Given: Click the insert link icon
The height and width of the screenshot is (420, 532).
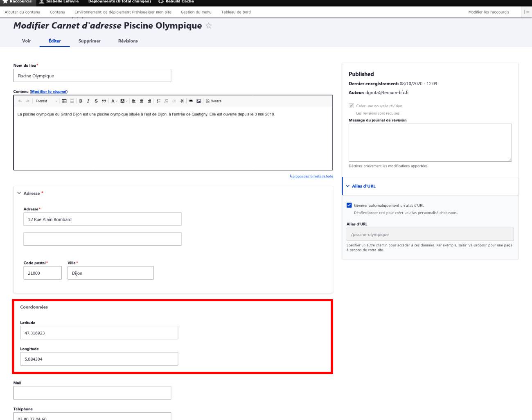Looking at the screenshot, I should (x=191, y=101).
